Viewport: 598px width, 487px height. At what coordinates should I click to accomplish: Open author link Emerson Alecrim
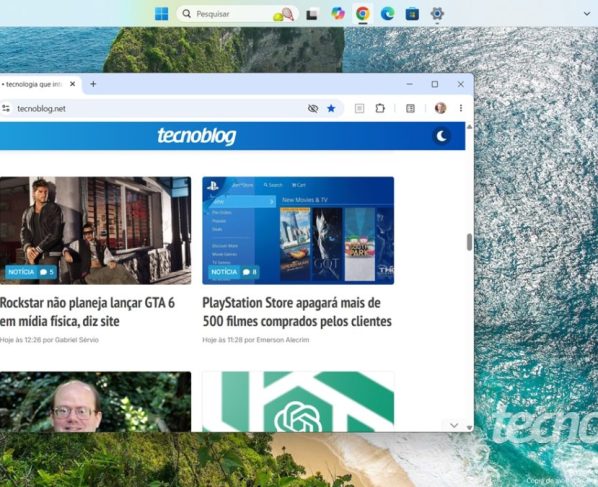coord(283,340)
